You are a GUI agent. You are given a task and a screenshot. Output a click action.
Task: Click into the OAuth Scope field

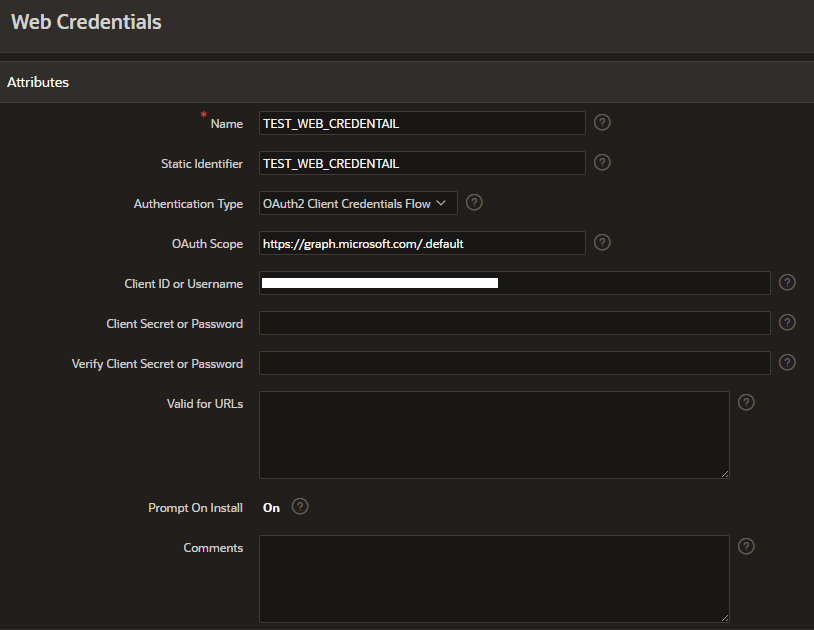(x=422, y=243)
